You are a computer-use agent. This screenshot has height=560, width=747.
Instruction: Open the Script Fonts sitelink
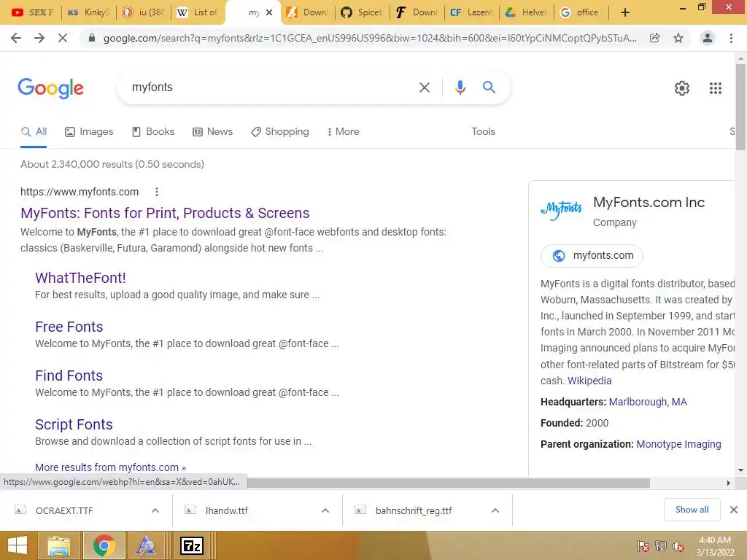[x=74, y=424]
